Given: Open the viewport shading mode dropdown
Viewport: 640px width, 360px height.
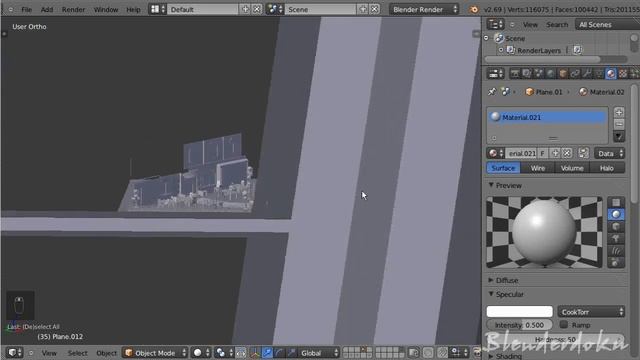Looking at the screenshot, I should click(202, 353).
